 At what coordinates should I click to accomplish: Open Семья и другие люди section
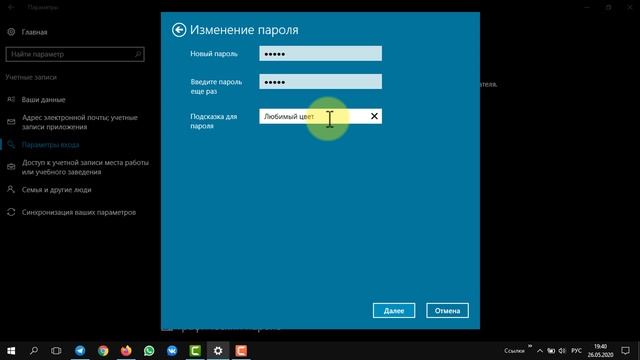coord(56,190)
